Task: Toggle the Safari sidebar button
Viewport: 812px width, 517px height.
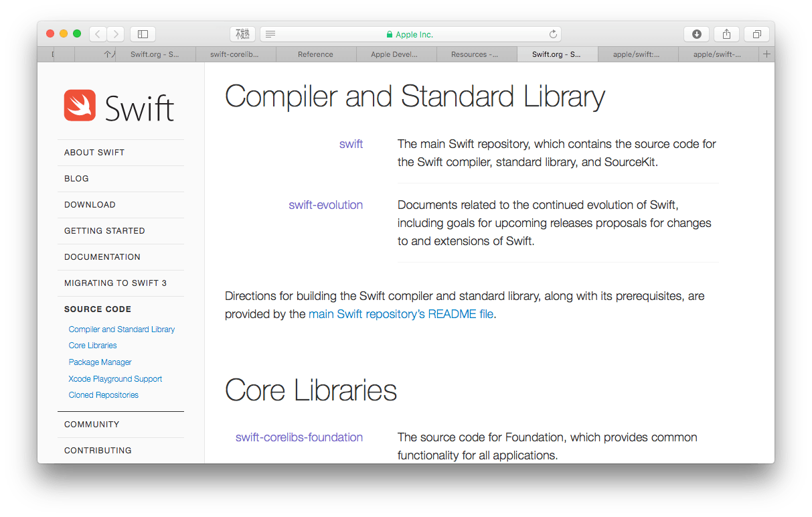Action: point(143,34)
